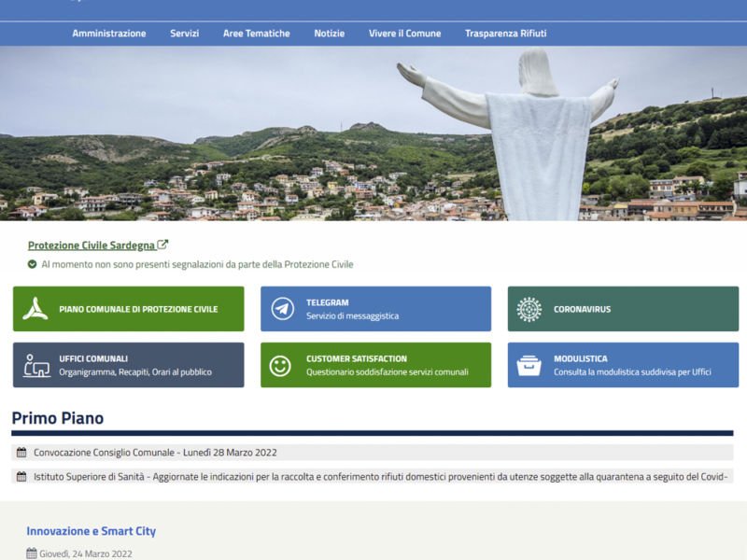Click the civil protection logo icon
747x560 pixels.
[35, 309]
